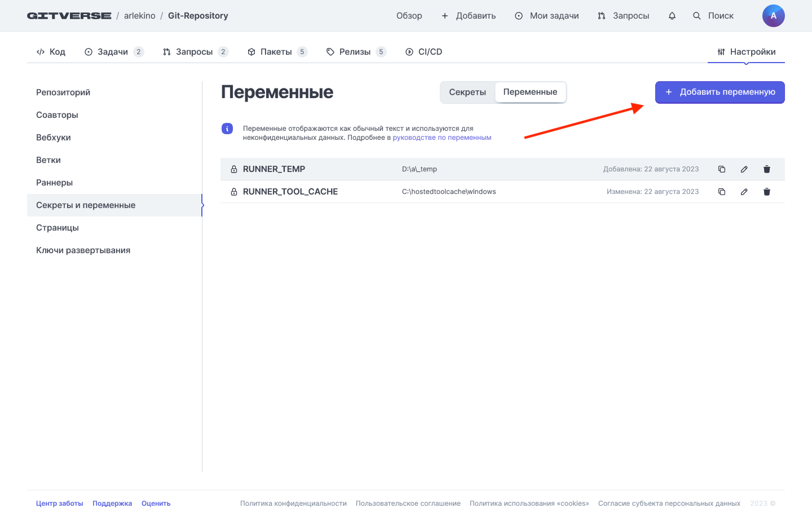The width and height of the screenshot is (812, 517).
Task: Open the Код repository tab
Action: tap(51, 52)
